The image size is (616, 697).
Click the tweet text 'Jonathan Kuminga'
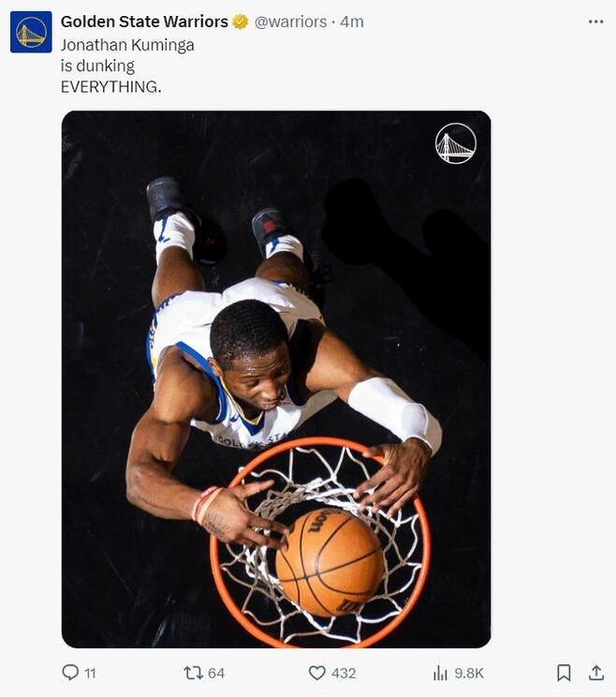(x=127, y=45)
